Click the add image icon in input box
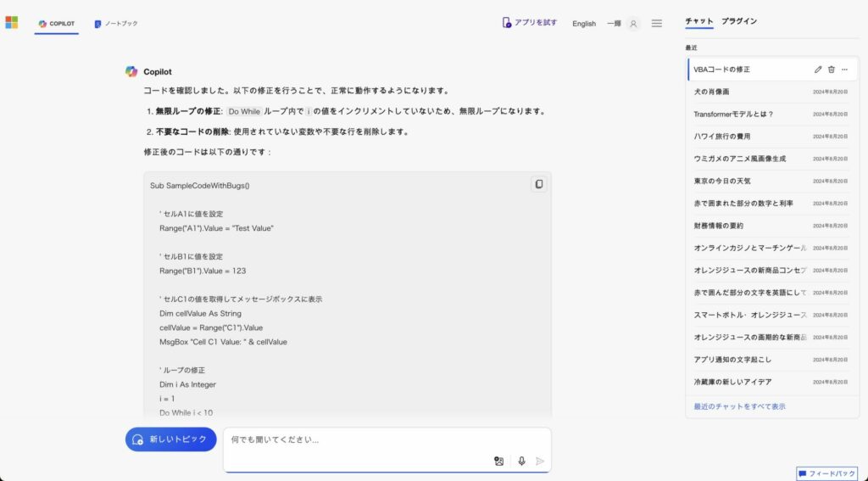This screenshot has height=481, width=868. tap(498, 461)
